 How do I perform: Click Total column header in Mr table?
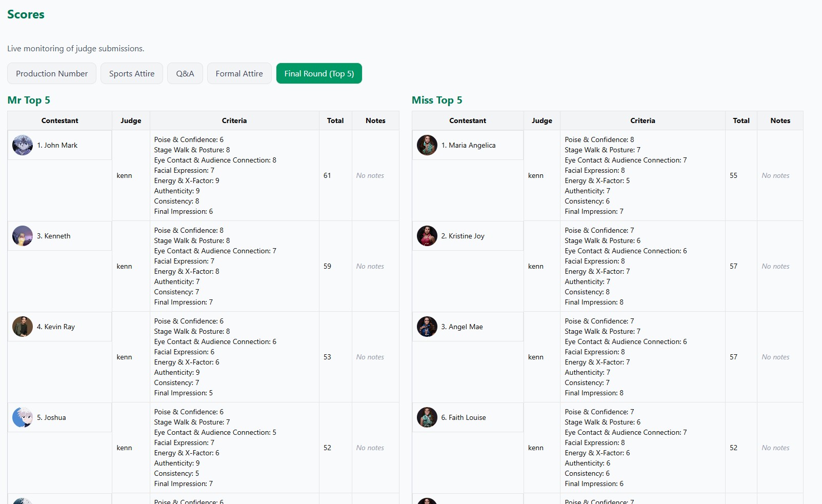point(335,120)
